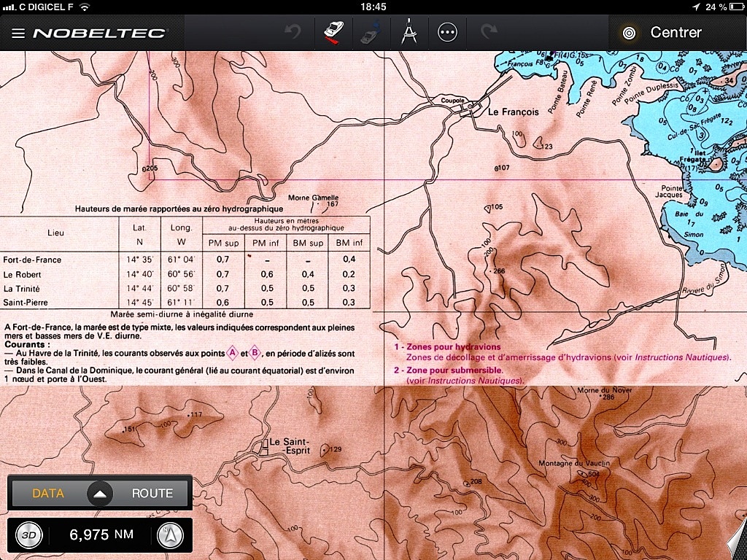This screenshot has width=747, height=560.
Task: Expand the DATA/ROUTE panel with up arrow
Action: [x=99, y=494]
